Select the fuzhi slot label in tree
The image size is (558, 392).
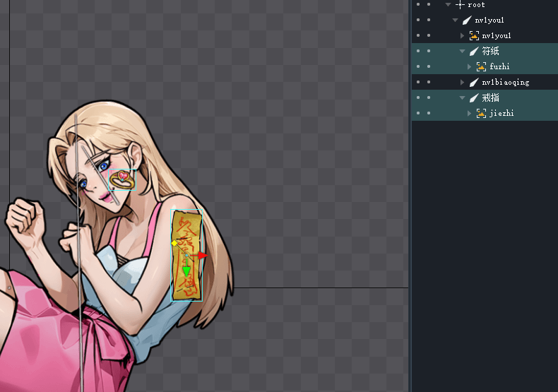[499, 67]
